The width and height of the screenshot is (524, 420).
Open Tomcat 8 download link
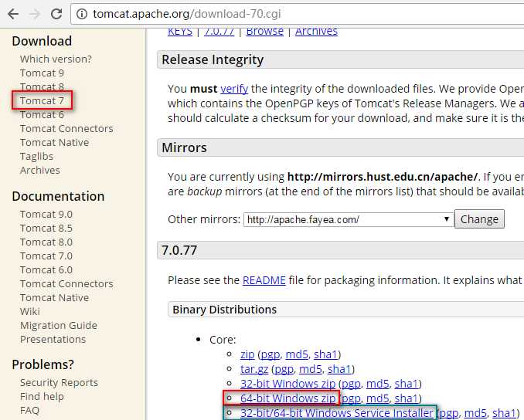point(42,86)
